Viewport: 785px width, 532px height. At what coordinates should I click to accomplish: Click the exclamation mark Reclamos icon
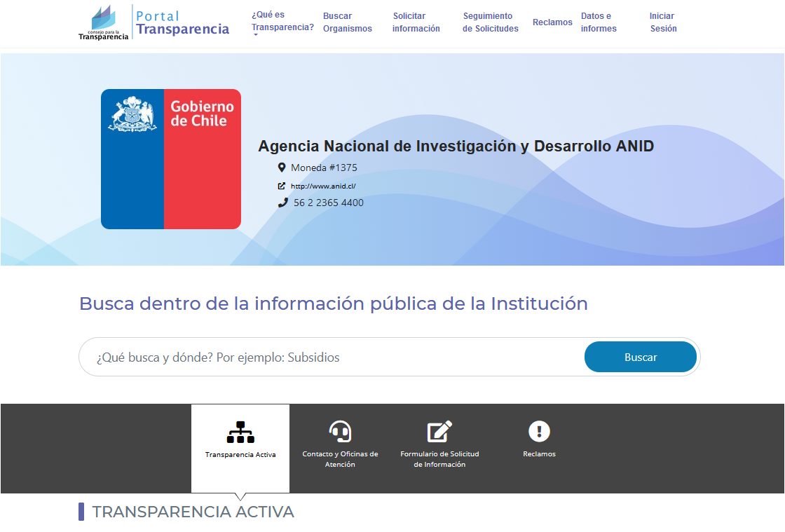(x=539, y=431)
